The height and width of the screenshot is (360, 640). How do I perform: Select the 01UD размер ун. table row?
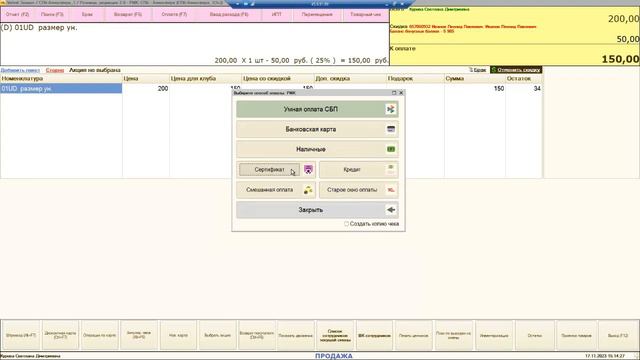point(61,89)
